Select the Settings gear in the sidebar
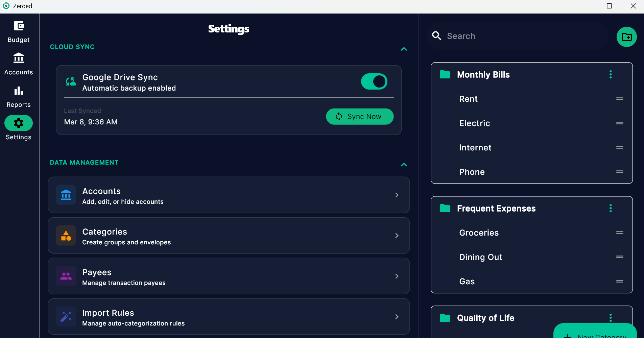644x338 pixels. point(19,123)
